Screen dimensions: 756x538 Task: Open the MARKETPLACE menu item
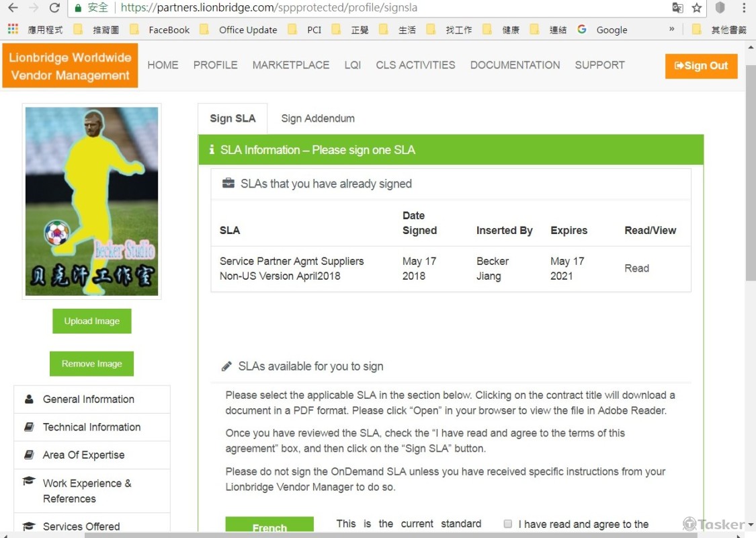pos(290,65)
